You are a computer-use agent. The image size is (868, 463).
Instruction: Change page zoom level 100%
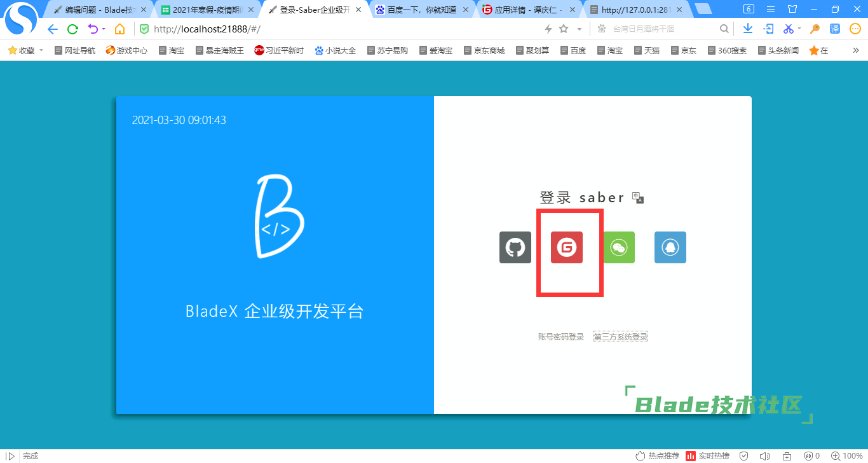[847, 456]
